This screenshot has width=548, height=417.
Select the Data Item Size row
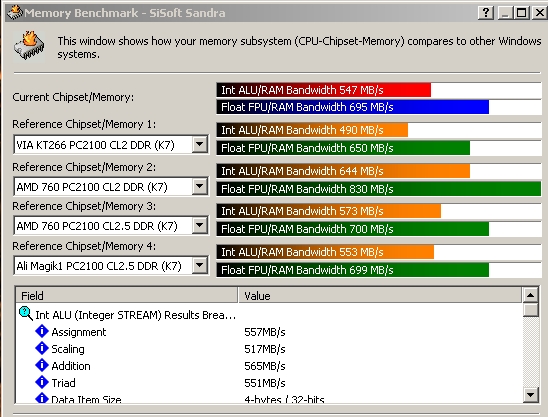tap(268, 398)
